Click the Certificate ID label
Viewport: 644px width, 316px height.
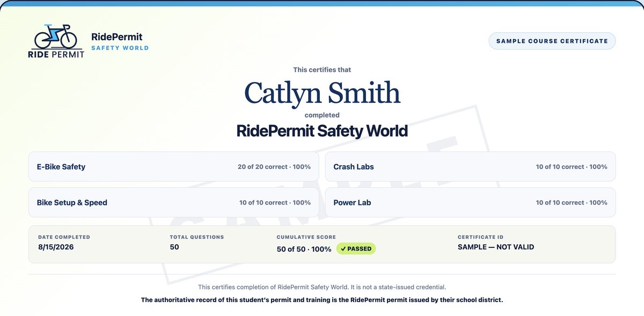[481, 237]
